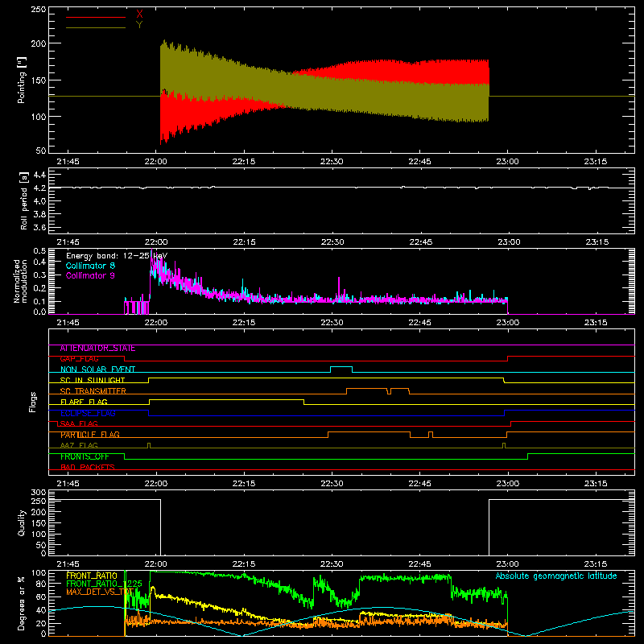Select the NON_SOLAR_EVENT flag label
Viewport: 644px width, 644px height.
point(97,369)
